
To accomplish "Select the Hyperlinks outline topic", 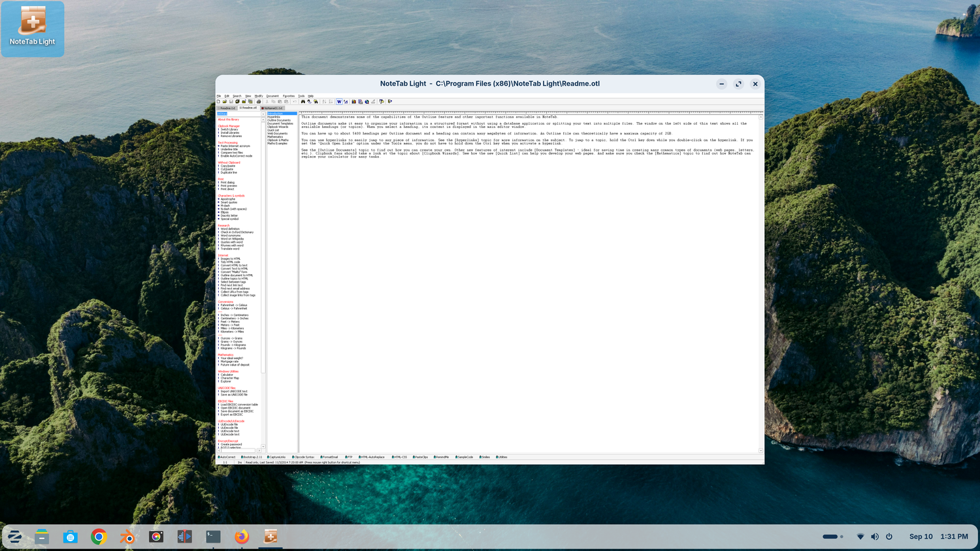I will pyautogui.click(x=274, y=117).
